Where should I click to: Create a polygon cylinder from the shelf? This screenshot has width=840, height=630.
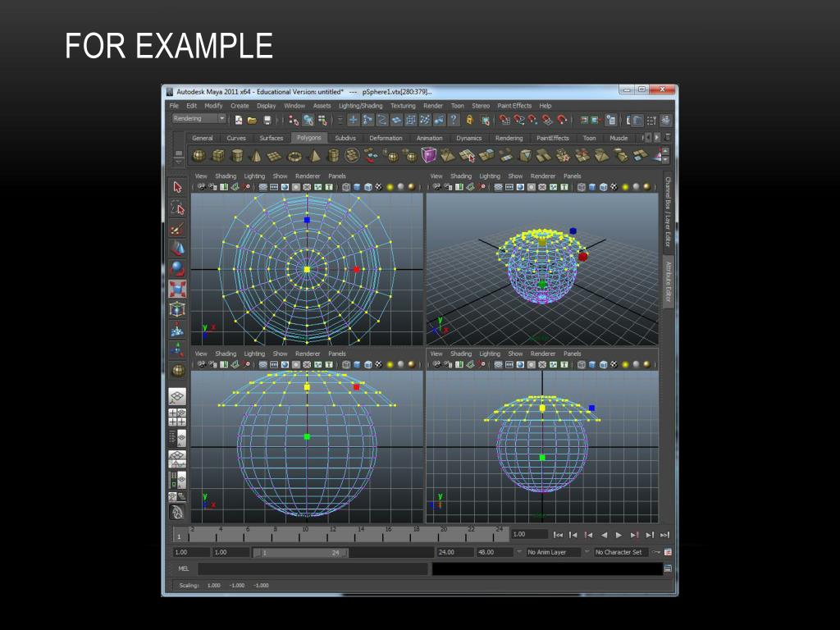pyautogui.click(x=237, y=156)
